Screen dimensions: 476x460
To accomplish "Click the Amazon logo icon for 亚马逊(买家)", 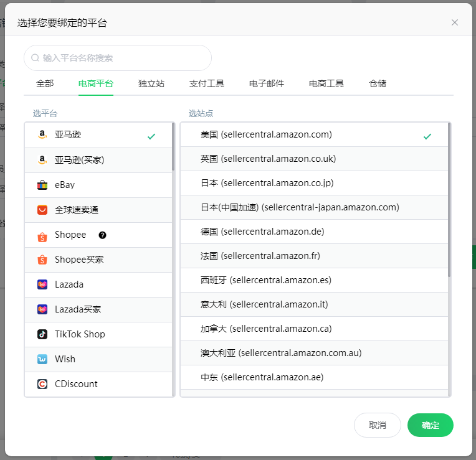I will coord(42,160).
